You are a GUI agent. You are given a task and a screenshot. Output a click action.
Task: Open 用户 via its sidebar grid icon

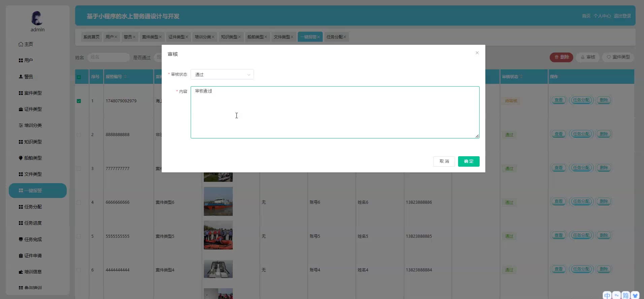pos(21,60)
